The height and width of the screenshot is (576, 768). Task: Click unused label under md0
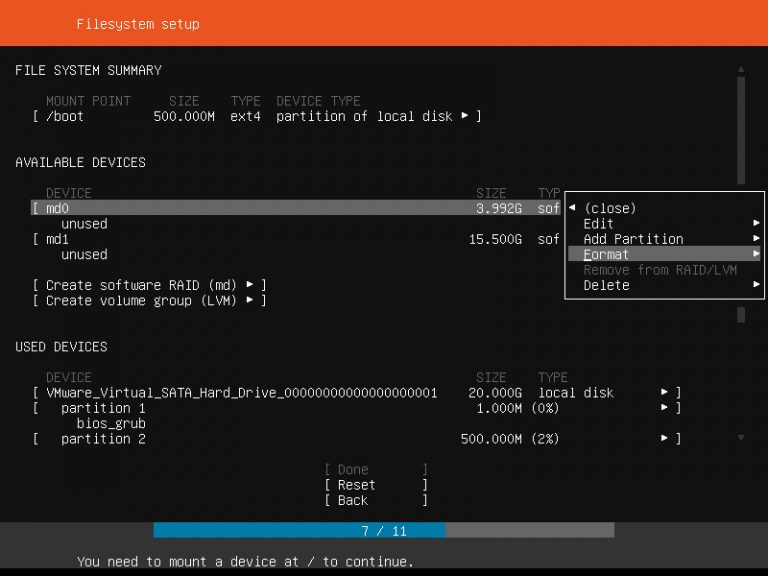[x=84, y=224]
